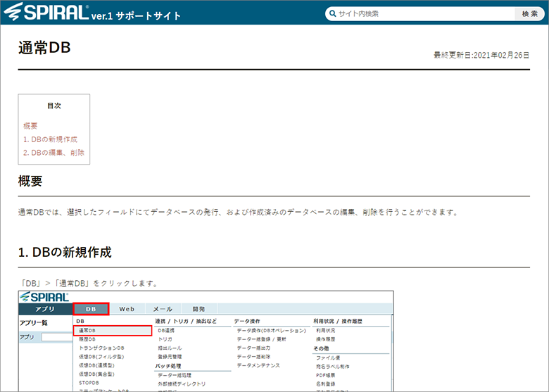Click the 利用状況 / 操作履歴 column header
Screen dimensions: 549x392
tap(338, 321)
